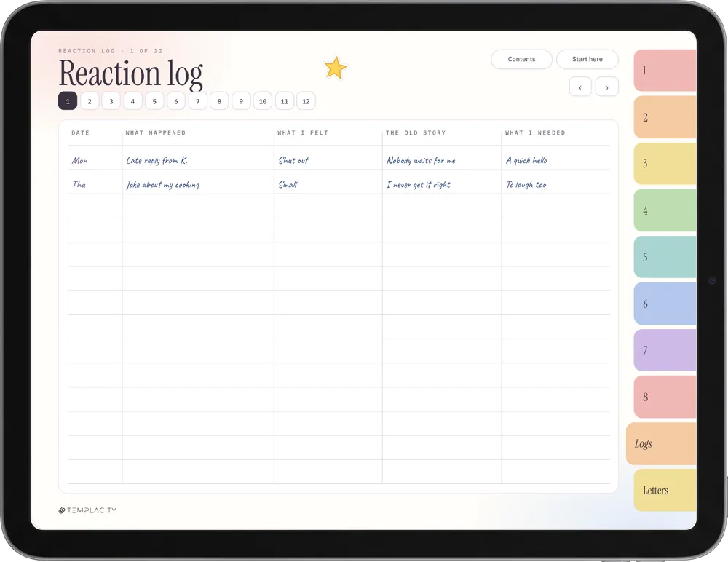Jump to reaction log page 4
Viewport: 728px width, 562px height.
(x=132, y=101)
